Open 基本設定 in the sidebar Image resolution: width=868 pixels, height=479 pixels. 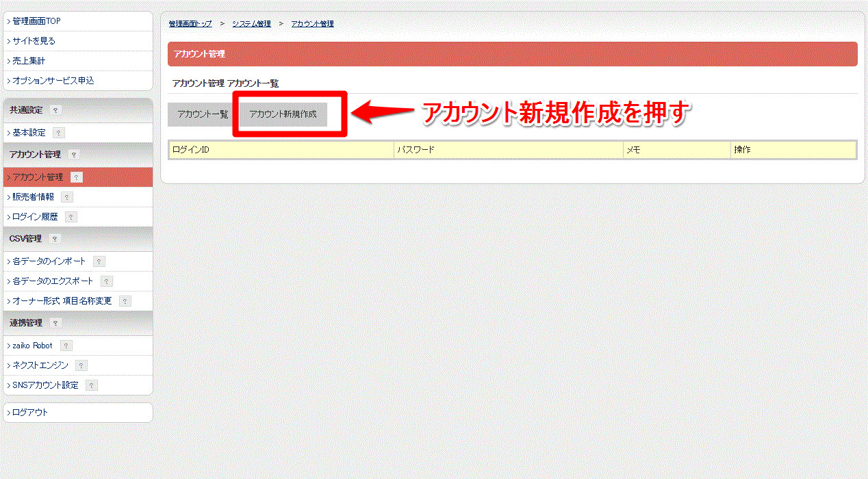click(29, 133)
